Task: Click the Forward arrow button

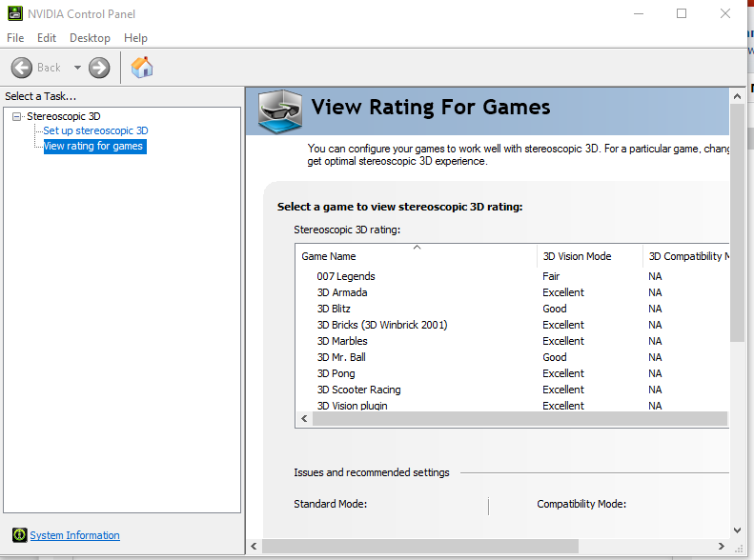Action: (99, 68)
